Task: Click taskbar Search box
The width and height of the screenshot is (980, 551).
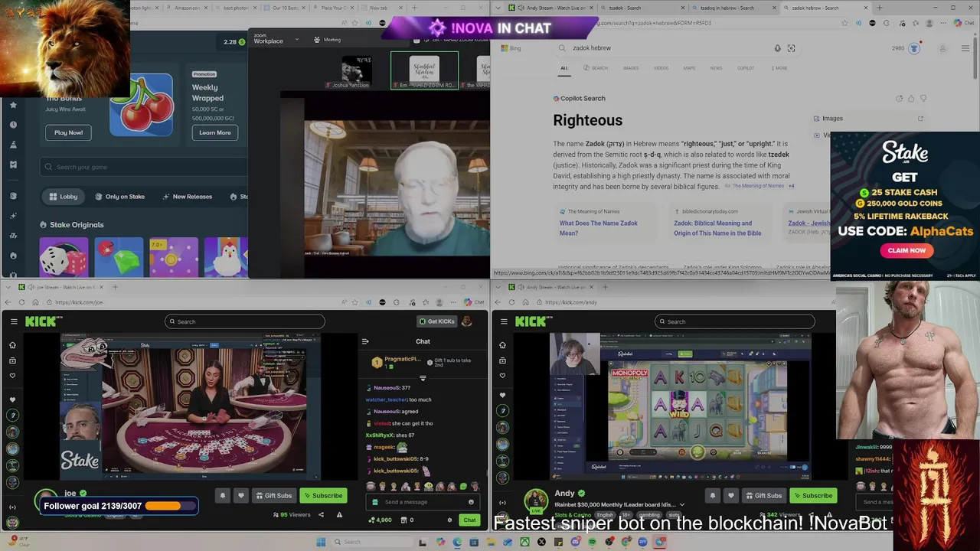Action: tap(373, 542)
